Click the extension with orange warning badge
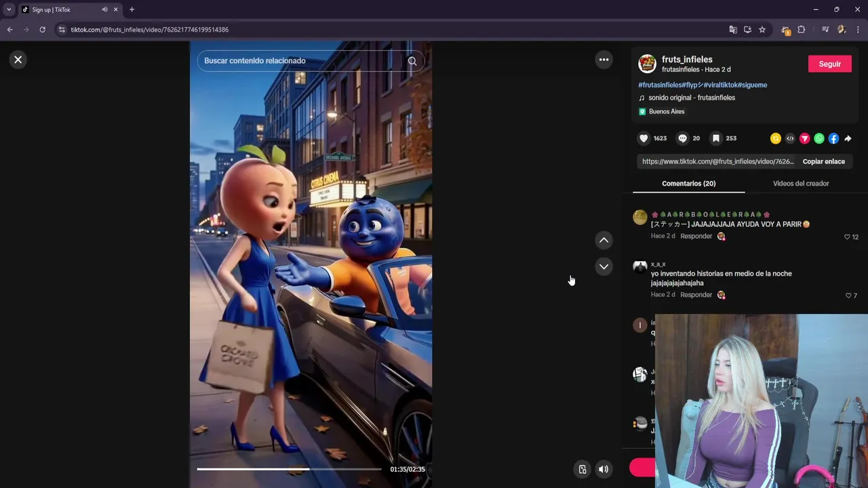This screenshot has height=488, width=868. (785, 30)
